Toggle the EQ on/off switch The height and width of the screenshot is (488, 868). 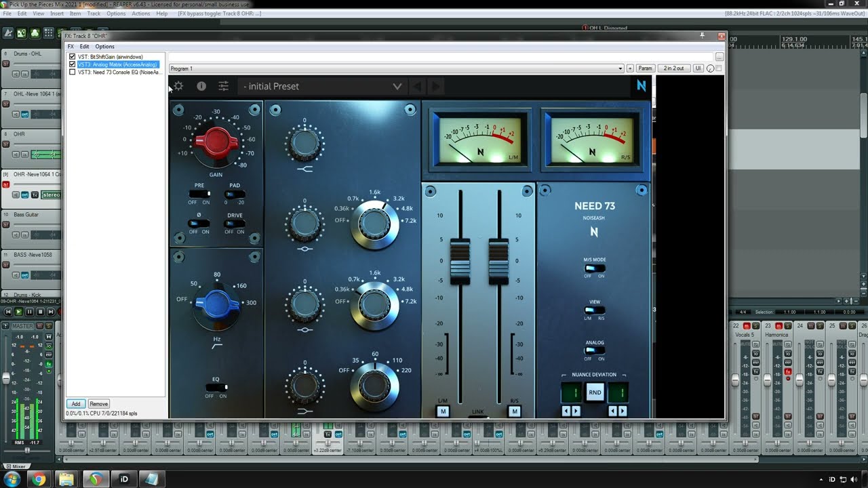pyautogui.click(x=216, y=387)
